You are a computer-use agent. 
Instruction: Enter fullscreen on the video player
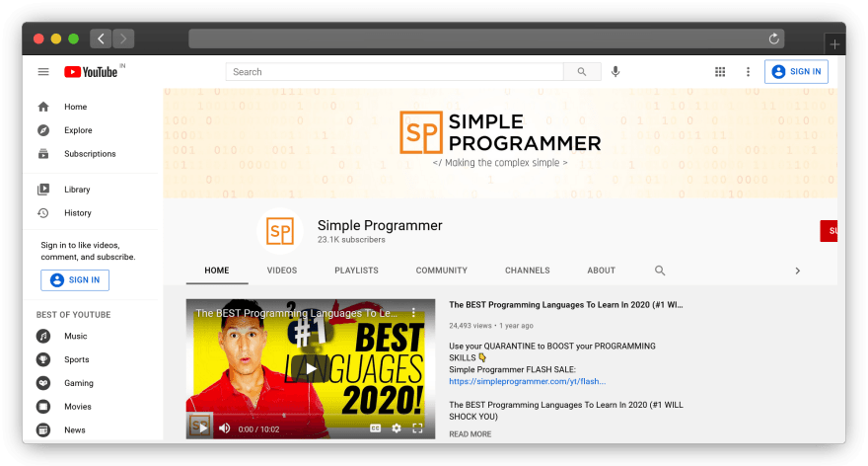pos(417,428)
